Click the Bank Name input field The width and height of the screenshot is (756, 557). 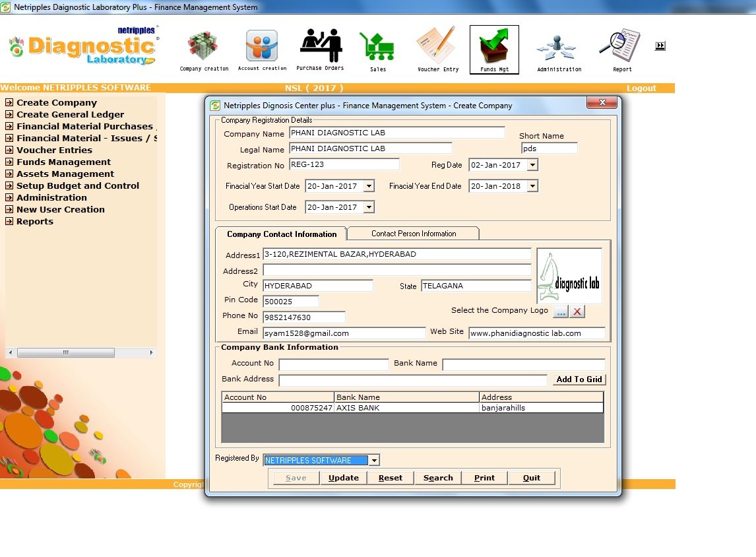point(523,364)
